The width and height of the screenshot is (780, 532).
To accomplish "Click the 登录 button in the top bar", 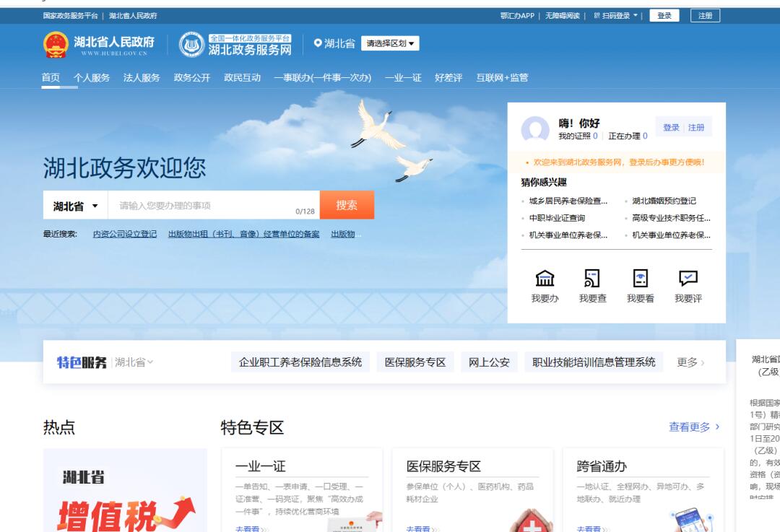I will tap(664, 16).
